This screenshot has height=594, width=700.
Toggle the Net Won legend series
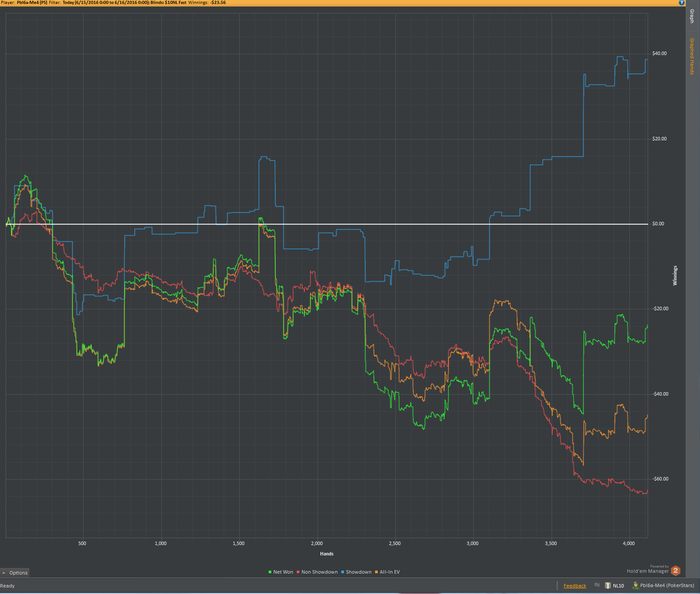tap(281, 572)
